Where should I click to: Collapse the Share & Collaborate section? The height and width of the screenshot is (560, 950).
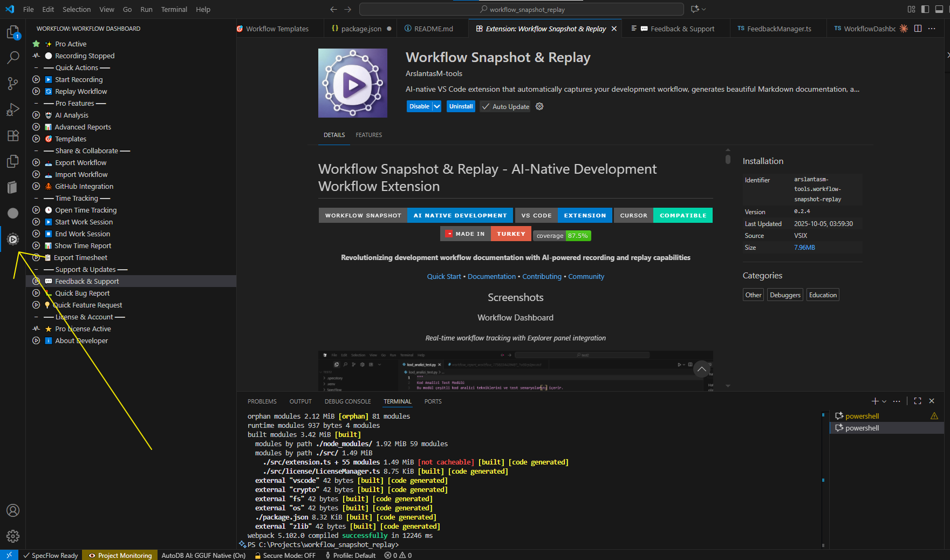[36, 151]
